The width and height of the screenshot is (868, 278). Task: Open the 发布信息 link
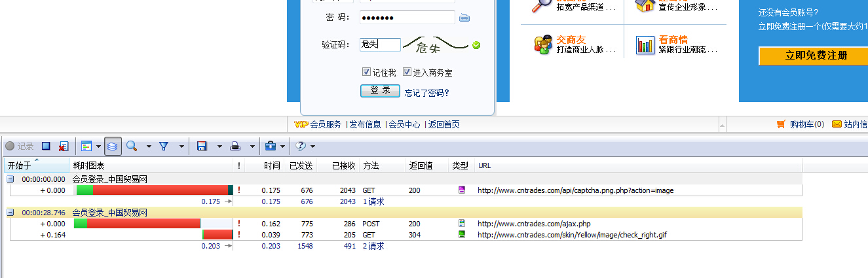[365, 124]
